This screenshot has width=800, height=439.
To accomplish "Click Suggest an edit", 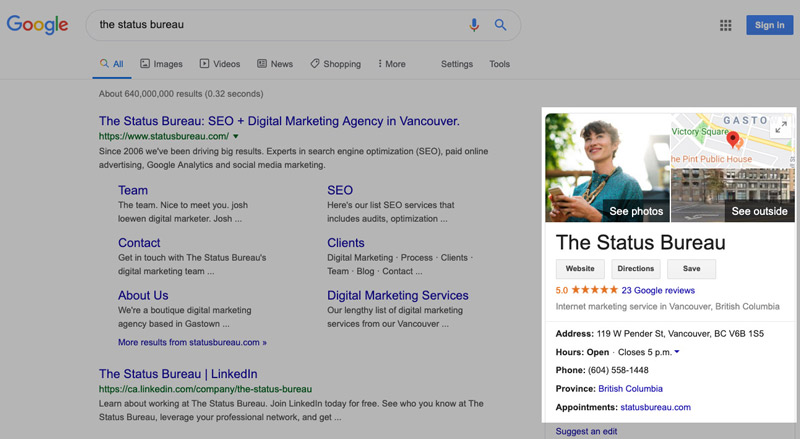I will [586, 431].
